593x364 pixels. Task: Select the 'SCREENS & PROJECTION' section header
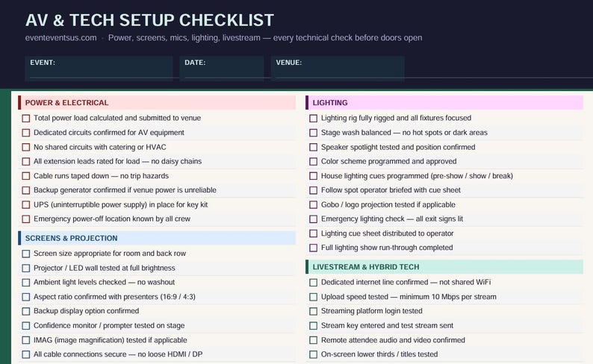click(x=157, y=238)
